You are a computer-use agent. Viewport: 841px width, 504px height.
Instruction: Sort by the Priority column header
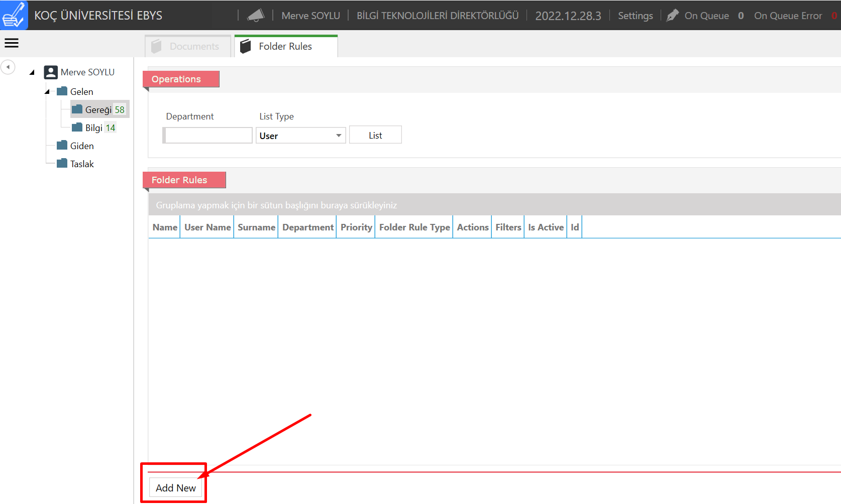(x=356, y=227)
